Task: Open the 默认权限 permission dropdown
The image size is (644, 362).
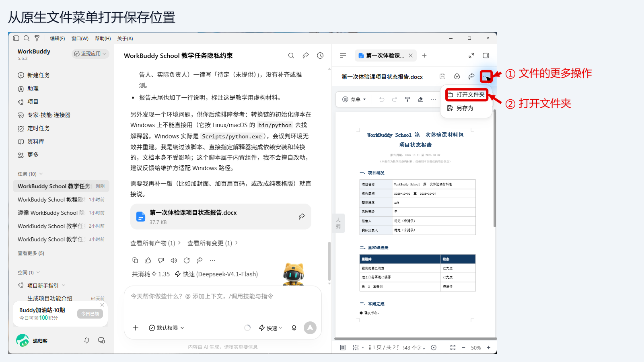Action: pyautogui.click(x=167, y=328)
